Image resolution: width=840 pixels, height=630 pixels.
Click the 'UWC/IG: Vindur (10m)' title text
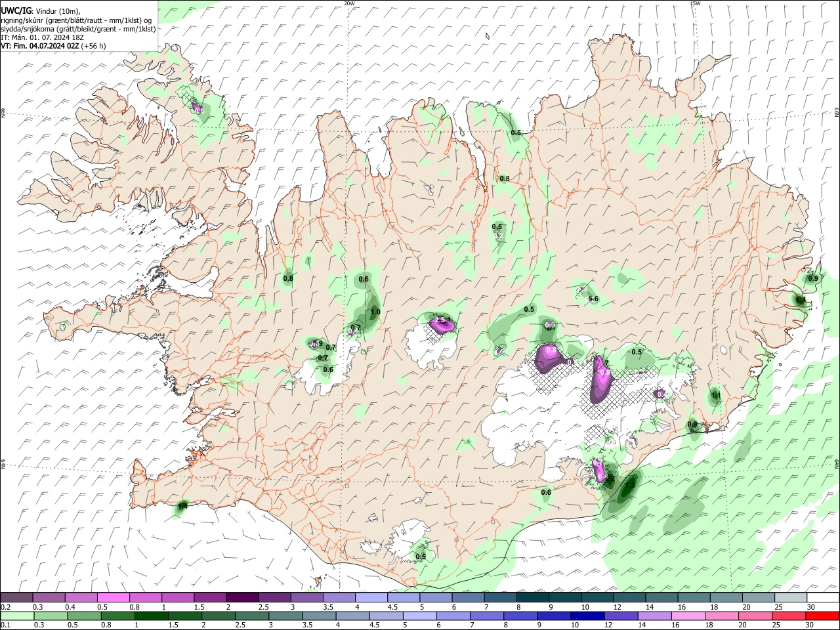pyautogui.click(x=40, y=10)
